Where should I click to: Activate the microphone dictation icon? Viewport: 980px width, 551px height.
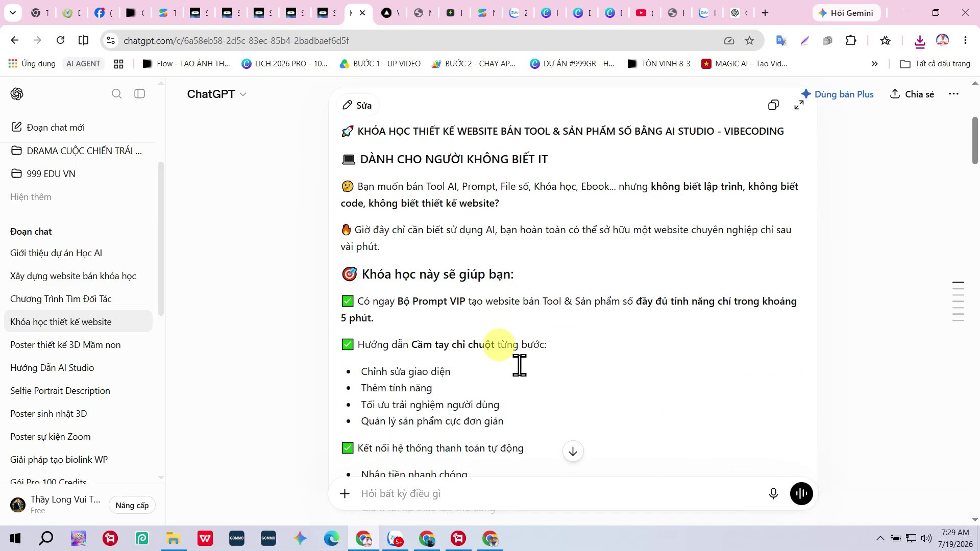773,493
